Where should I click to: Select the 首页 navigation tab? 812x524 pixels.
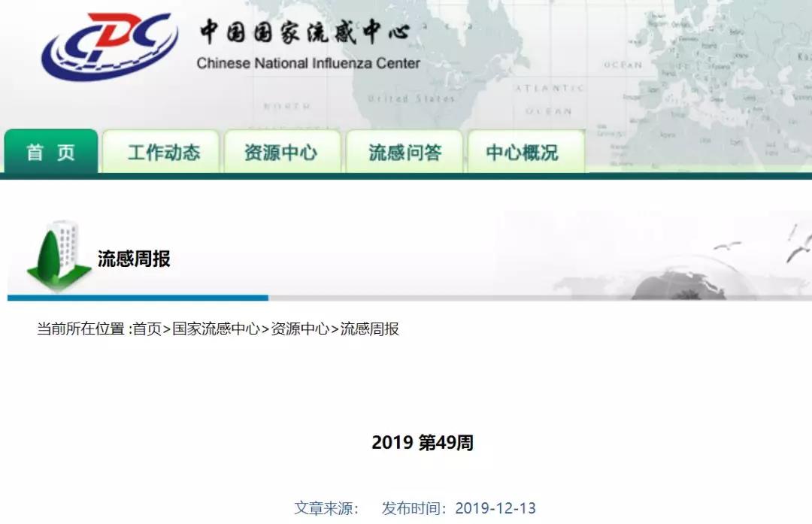(x=51, y=153)
